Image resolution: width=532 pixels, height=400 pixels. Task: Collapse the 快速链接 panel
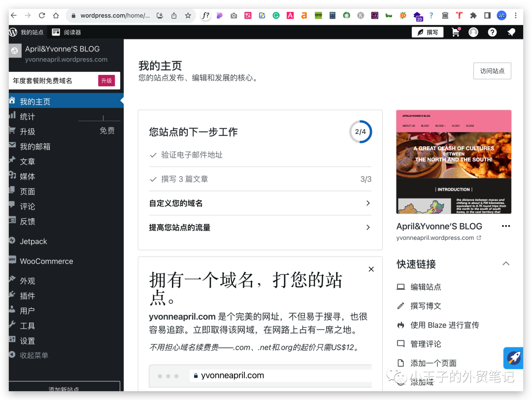tap(506, 264)
